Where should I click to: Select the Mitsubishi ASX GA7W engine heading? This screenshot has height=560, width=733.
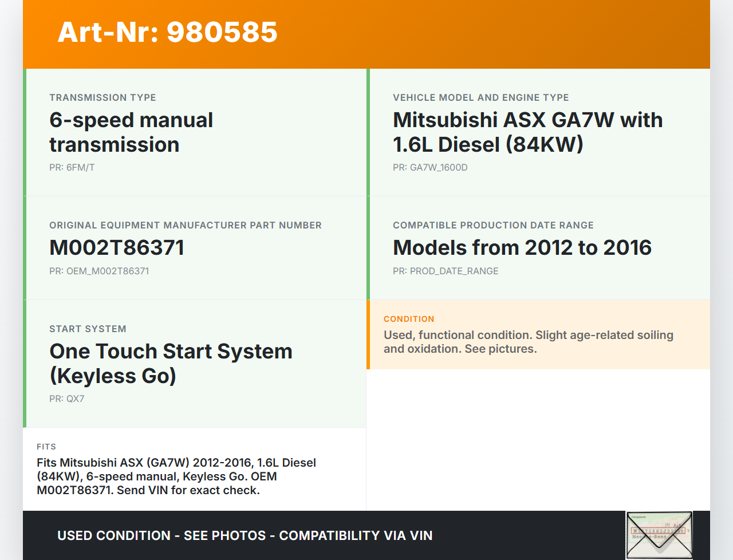click(x=527, y=132)
